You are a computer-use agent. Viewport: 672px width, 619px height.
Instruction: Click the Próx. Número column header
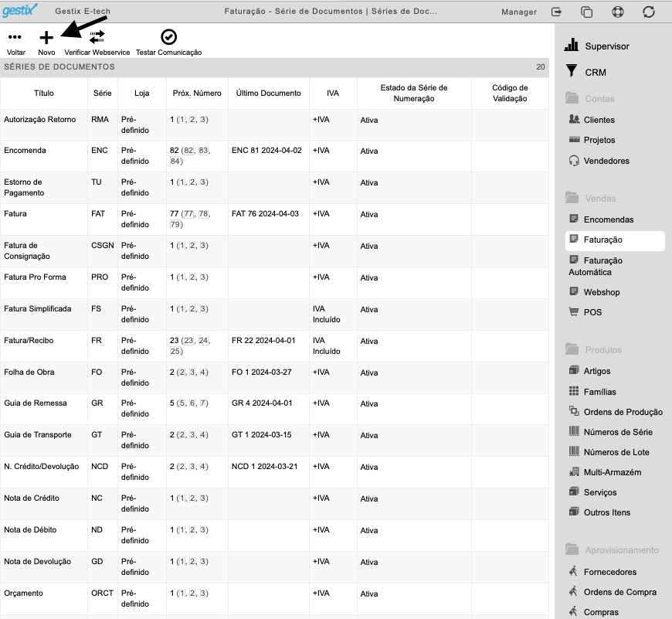click(197, 93)
